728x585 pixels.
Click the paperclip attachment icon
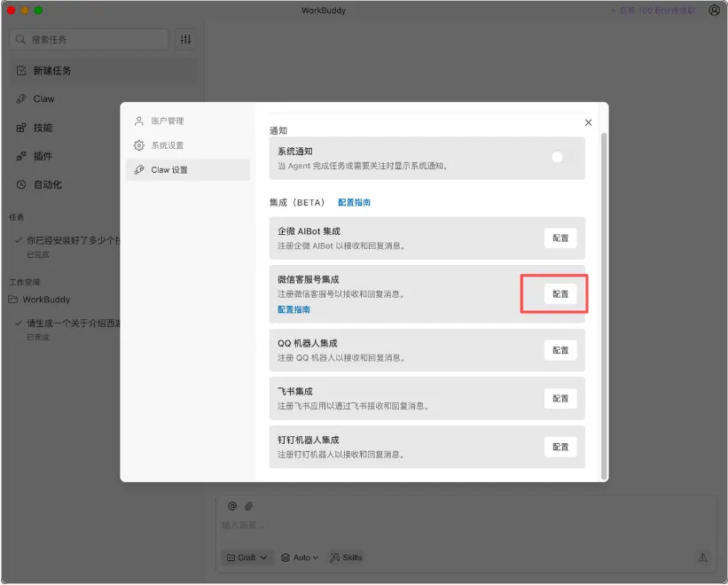coord(249,506)
